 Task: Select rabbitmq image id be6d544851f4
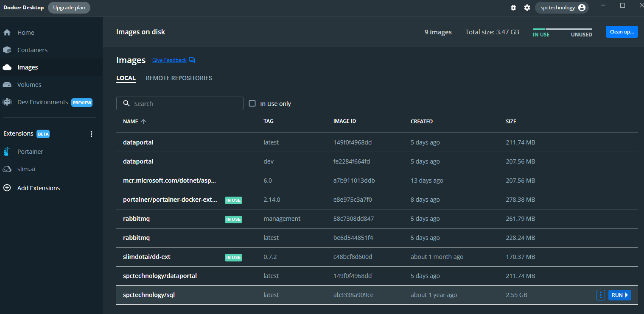353,238
